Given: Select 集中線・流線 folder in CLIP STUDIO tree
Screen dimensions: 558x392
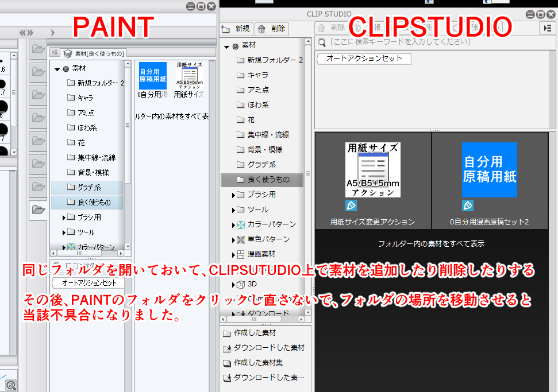Looking at the screenshot, I should click(263, 135).
